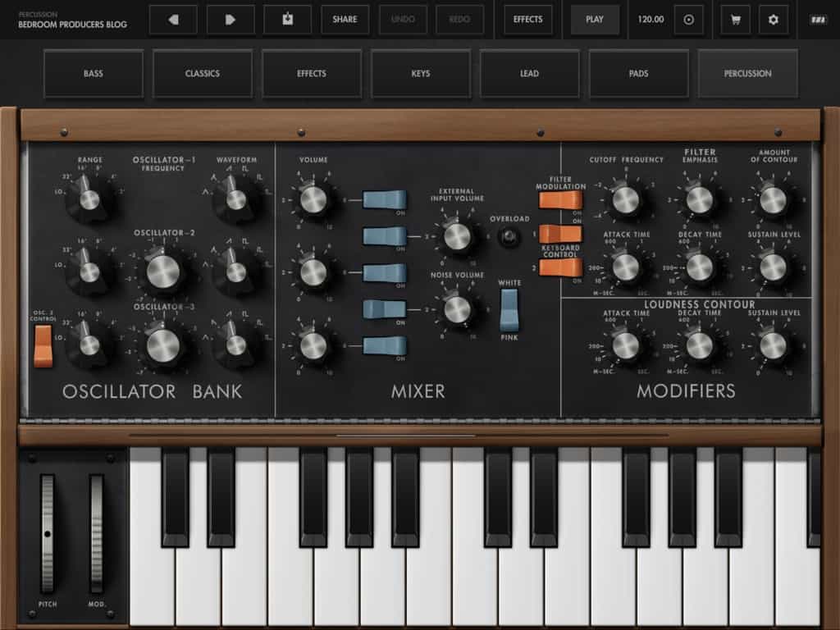The height and width of the screenshot is (630, 840).
Task: Toggle oscillator 1 mixer blue switch
Action: (385, 200)
